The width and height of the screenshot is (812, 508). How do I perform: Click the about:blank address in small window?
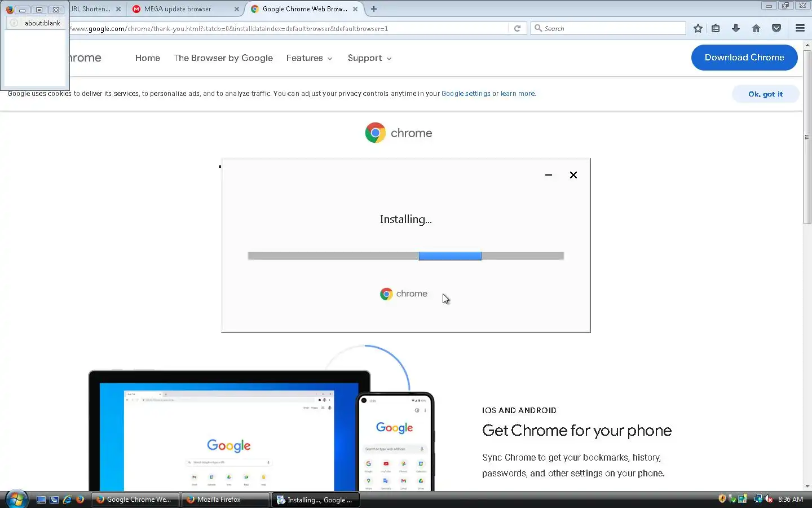point(42,23)
